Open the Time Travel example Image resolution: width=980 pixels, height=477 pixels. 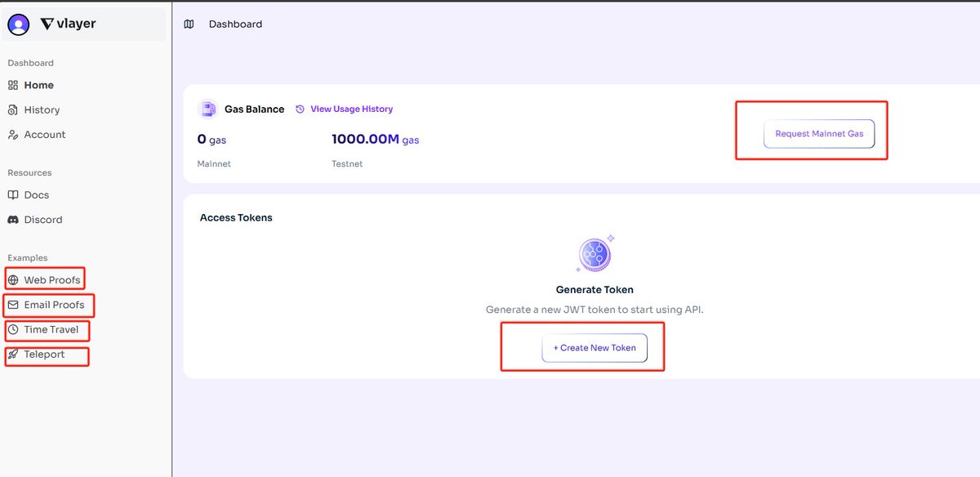51,329
